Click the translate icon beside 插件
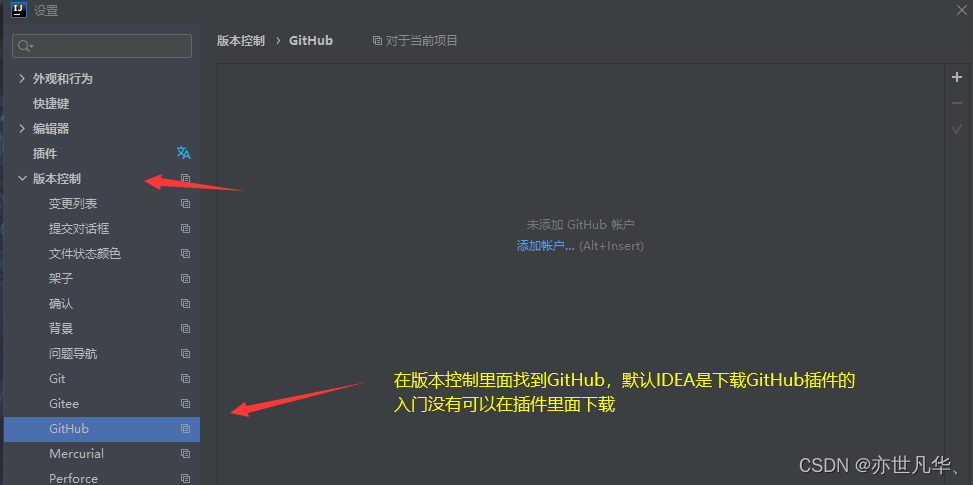Viewport: 973px width, 485px height. click(x=184, y=153)
